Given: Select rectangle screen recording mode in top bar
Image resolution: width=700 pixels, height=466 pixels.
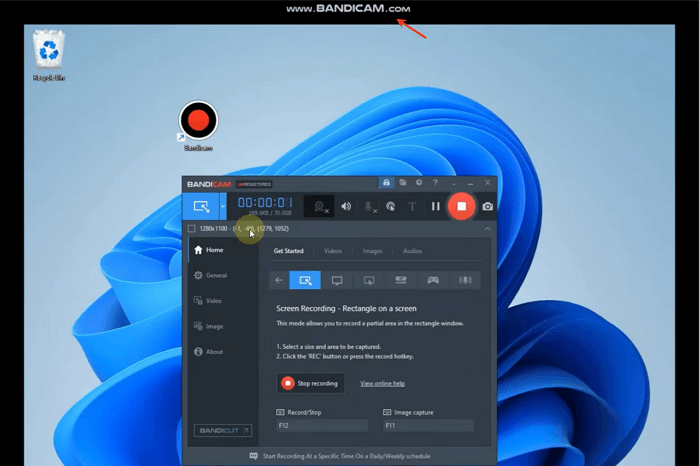Looking at the screenshot, I should [201, 206].
